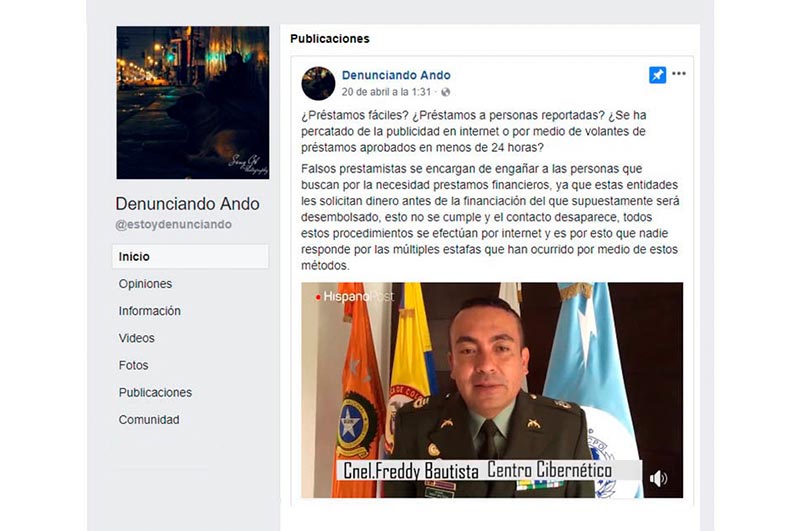Click the blue pinned post icon
The width and height of the screenshot is (800, 531).
pyautogui.click(x=657, y=75)
